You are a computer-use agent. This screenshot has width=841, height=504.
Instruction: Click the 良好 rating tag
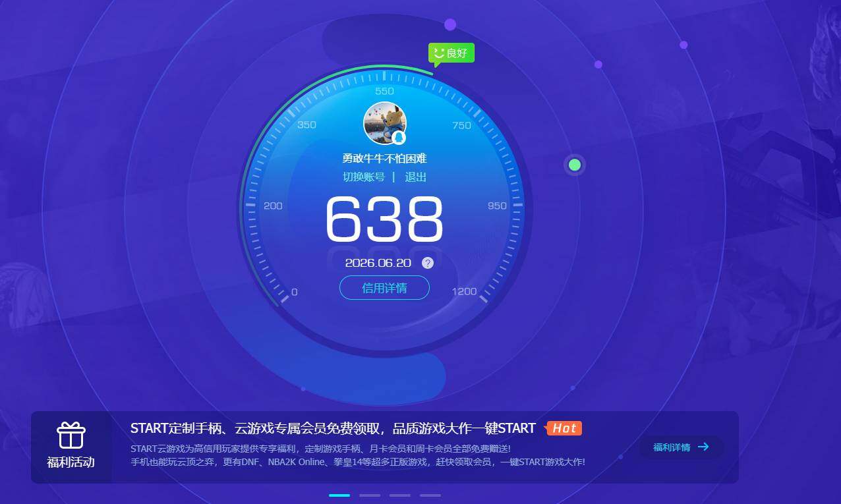point(451,53)
